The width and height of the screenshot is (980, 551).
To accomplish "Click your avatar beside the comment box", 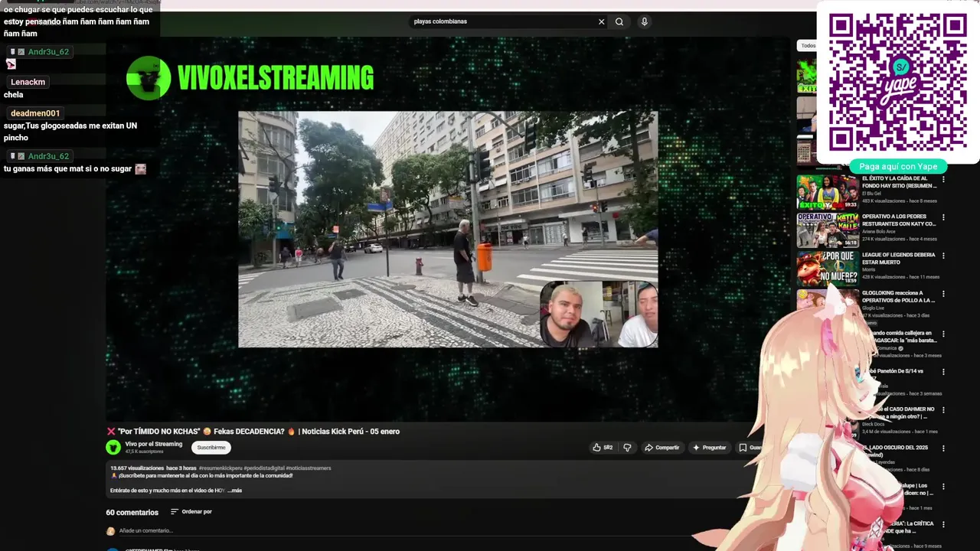I will (110, 531).
